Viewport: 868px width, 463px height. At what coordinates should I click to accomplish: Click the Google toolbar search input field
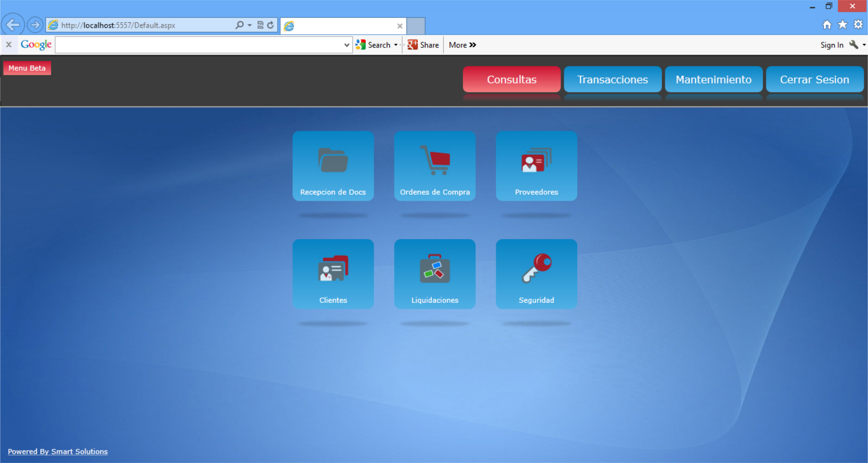coord(199,45)
